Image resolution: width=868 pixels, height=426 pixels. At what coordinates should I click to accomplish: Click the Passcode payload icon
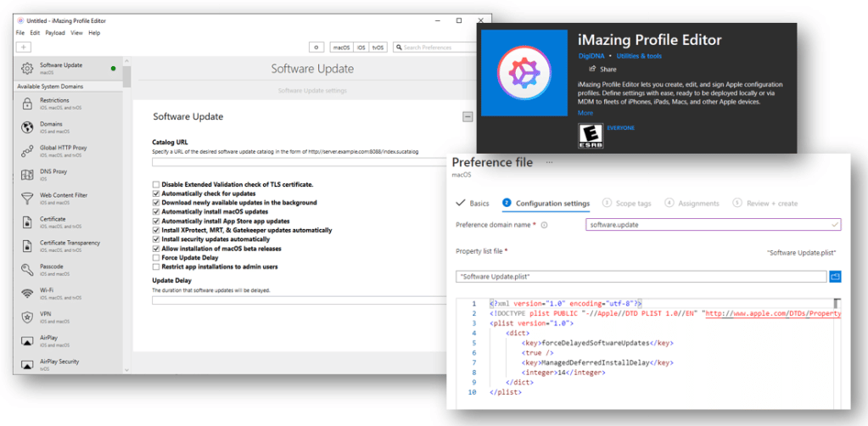[27, 270]
